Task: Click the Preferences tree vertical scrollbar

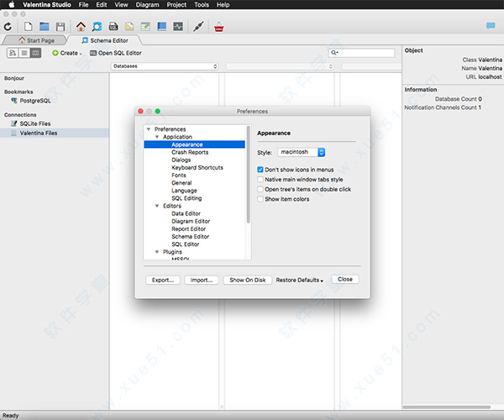Action: click(x=248, y=175)
